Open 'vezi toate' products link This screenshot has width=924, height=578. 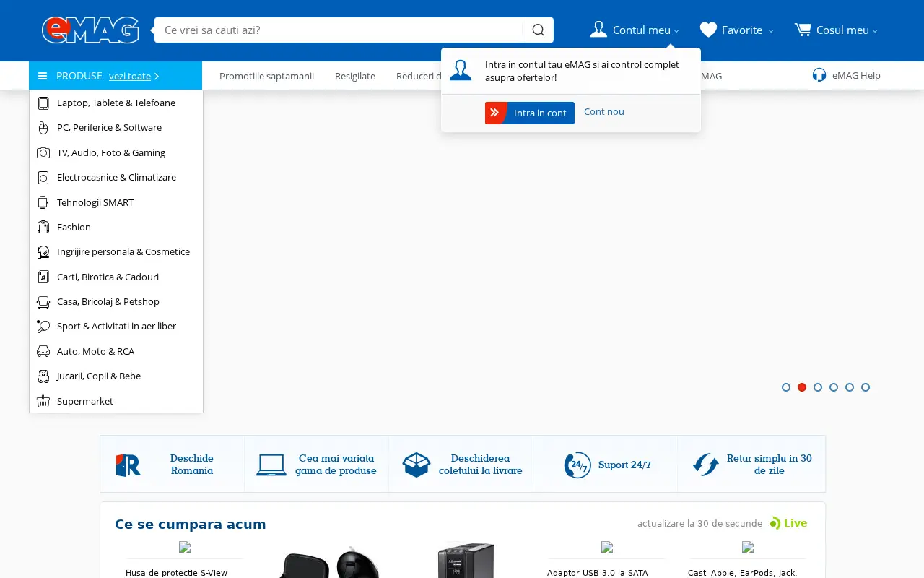point(134,76)
